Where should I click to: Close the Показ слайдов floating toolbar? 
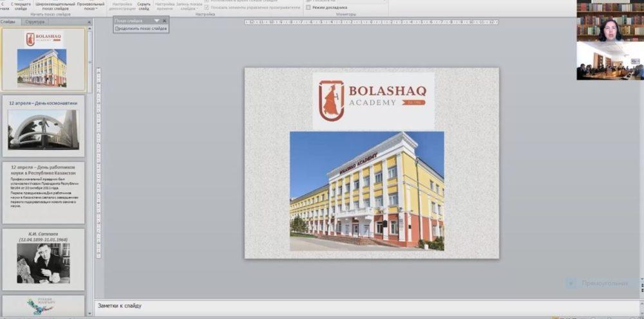[x=164, y=21]
